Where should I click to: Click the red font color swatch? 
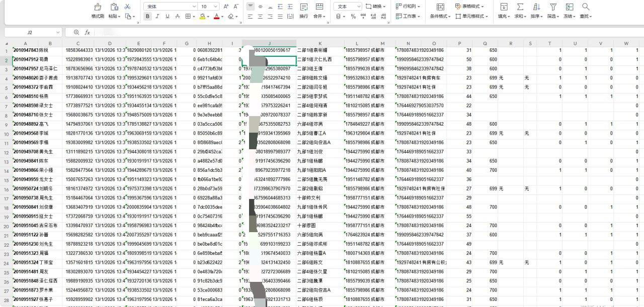point(216,16)
